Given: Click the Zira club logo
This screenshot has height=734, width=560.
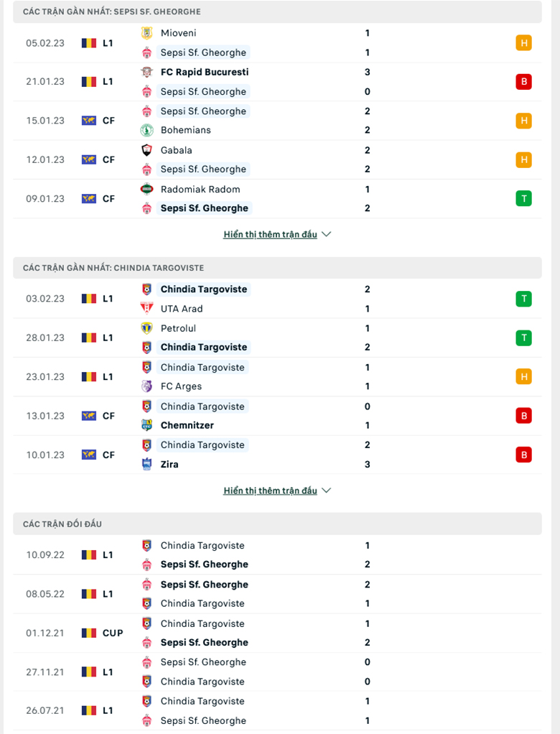Looking at the screenshot, I should pos(146,465).
